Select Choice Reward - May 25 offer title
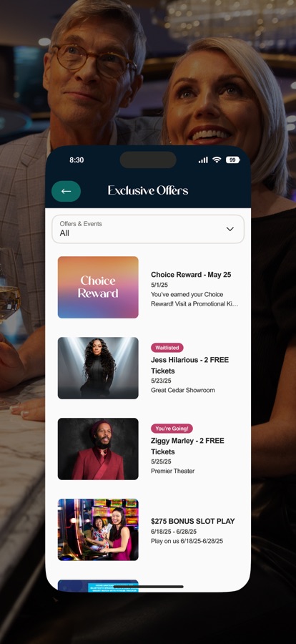 click(x=191, y=275)
